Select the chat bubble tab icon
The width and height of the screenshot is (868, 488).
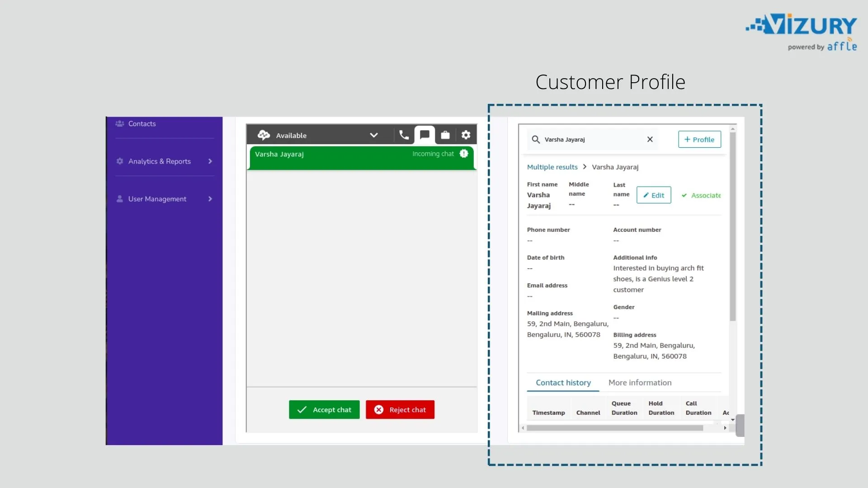(425, 135)
